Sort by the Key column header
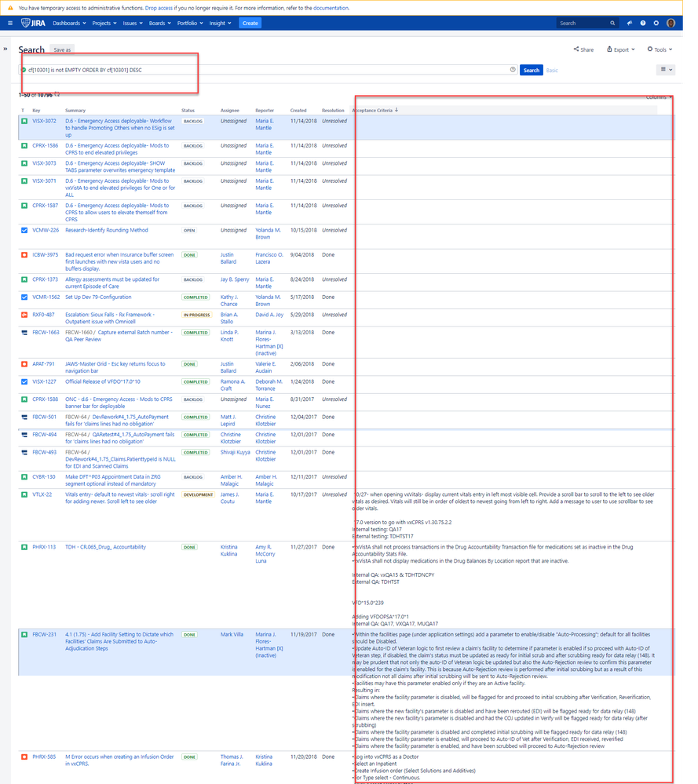Screen dimensions: 698x784 (37, 111)
